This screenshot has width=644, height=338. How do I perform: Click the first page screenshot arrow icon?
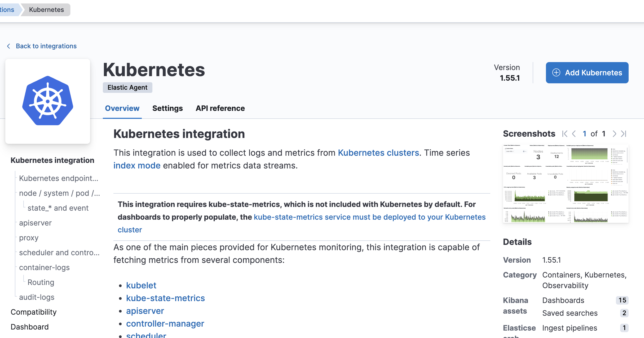pos(565,134)
